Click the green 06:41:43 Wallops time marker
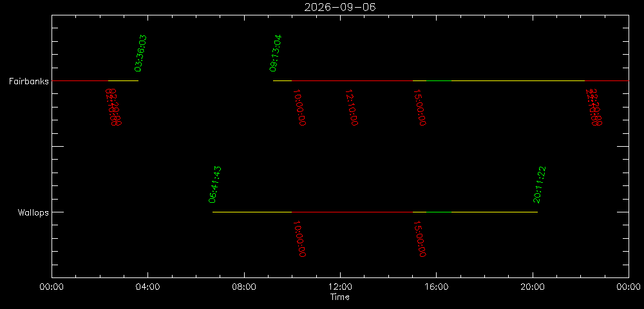Image resolution: width=644 pixels, height=309 pixels. [215, 185]
